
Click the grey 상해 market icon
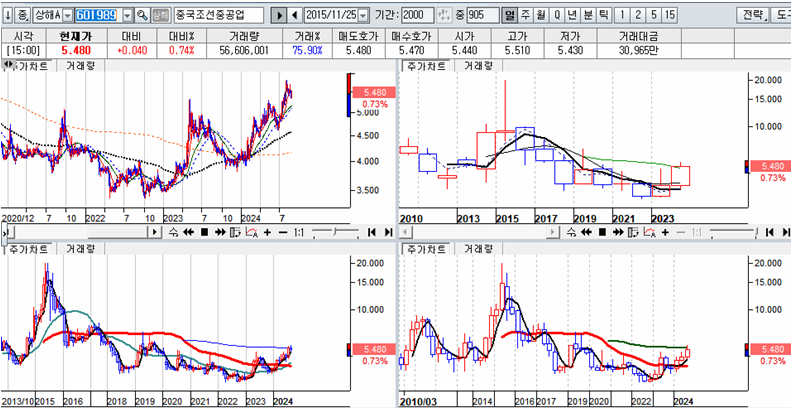click(160, 15)
